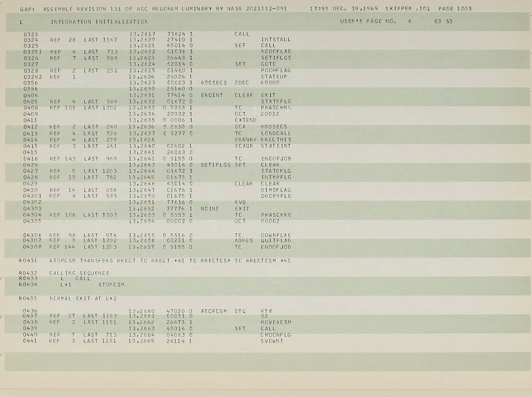Select the 'ENDINT' label
The height and width of the screenshot is (397, 532).
pos(212,95)
